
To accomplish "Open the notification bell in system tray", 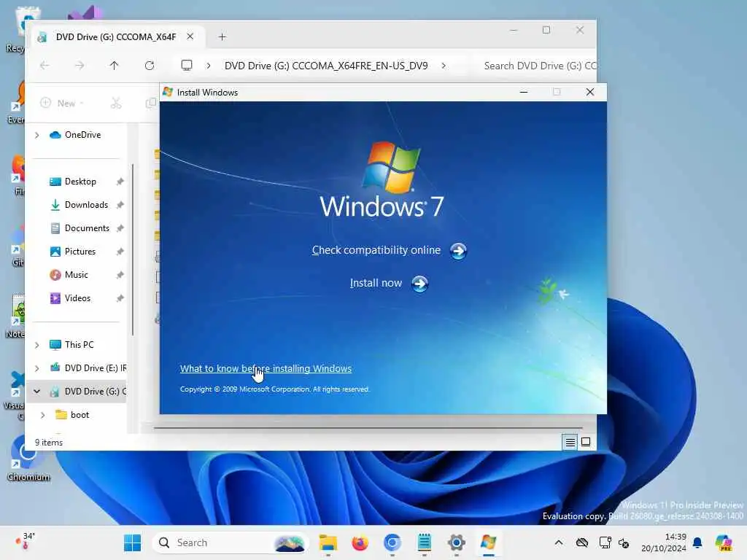I will (x=697, y=542).
